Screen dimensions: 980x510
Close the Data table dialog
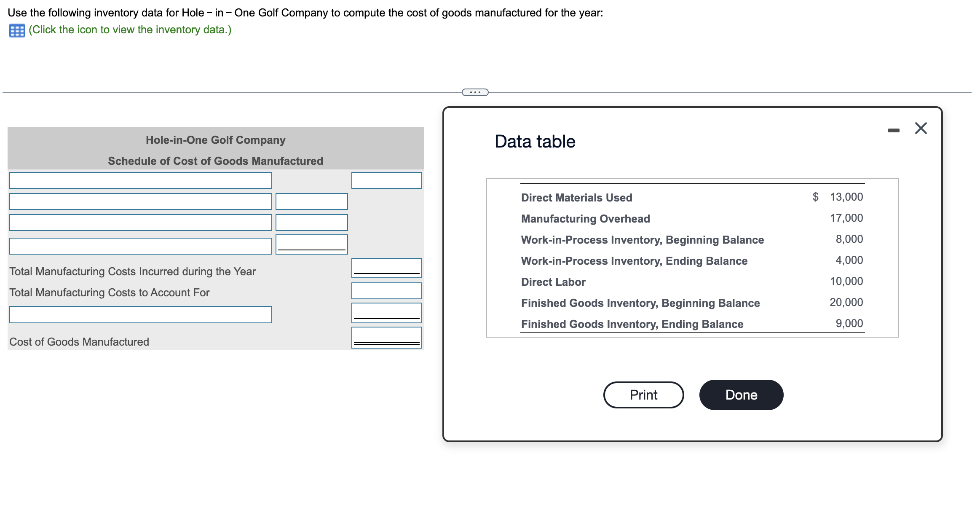click(x=921, y=129)
